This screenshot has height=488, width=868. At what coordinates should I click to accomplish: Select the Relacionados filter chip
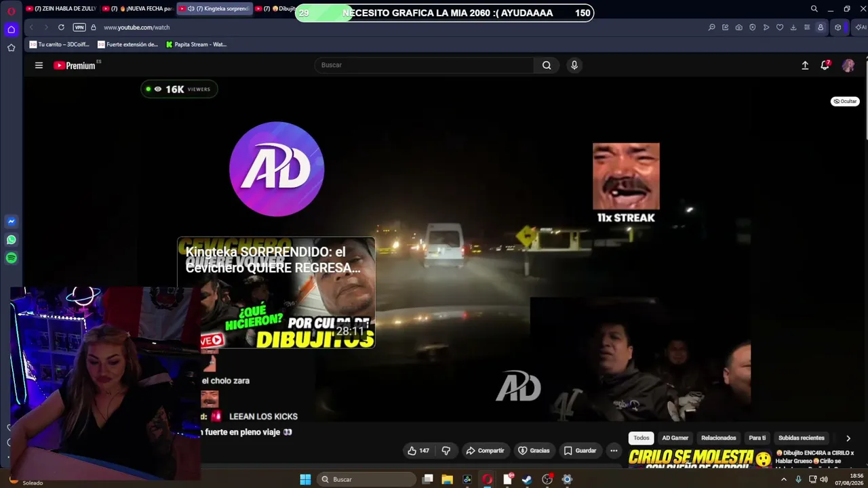[718, 438]
